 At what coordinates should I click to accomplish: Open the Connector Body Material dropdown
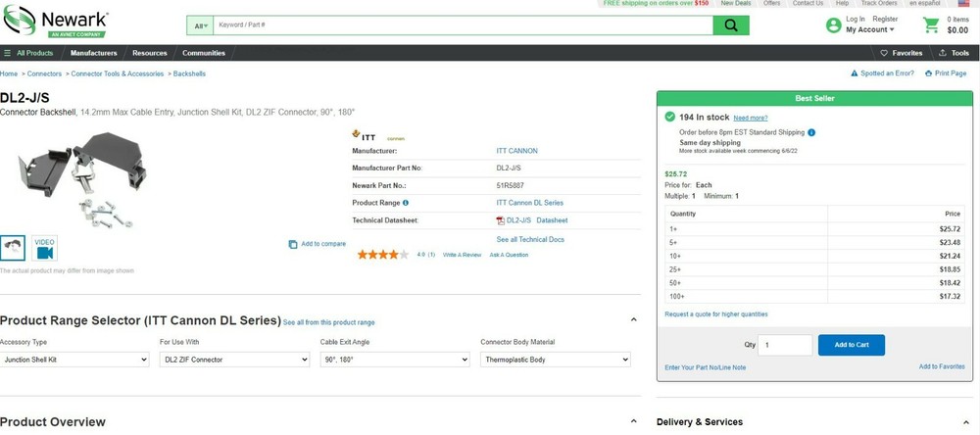556,360
